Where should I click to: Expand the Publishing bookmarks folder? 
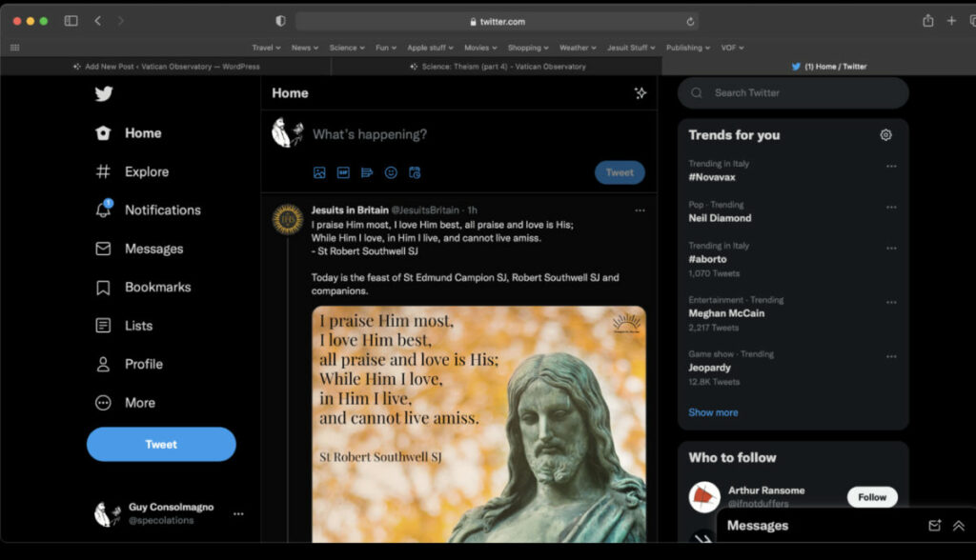click(x=688, y=48)
